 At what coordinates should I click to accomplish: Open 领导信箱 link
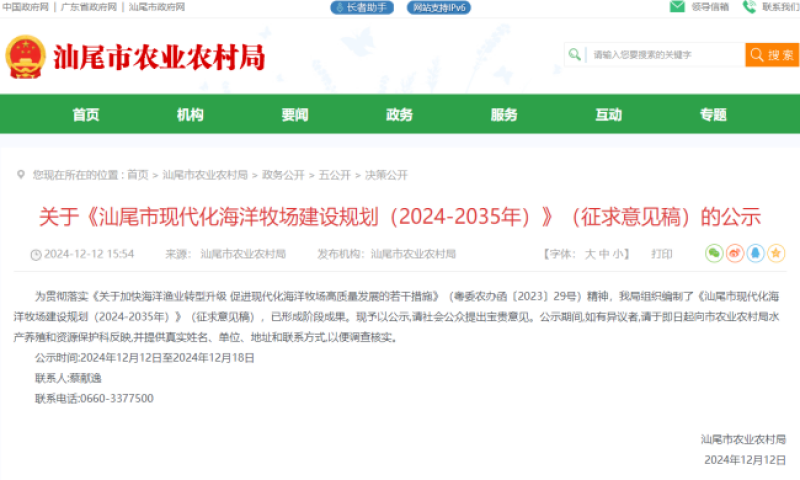tap(710, 7)
